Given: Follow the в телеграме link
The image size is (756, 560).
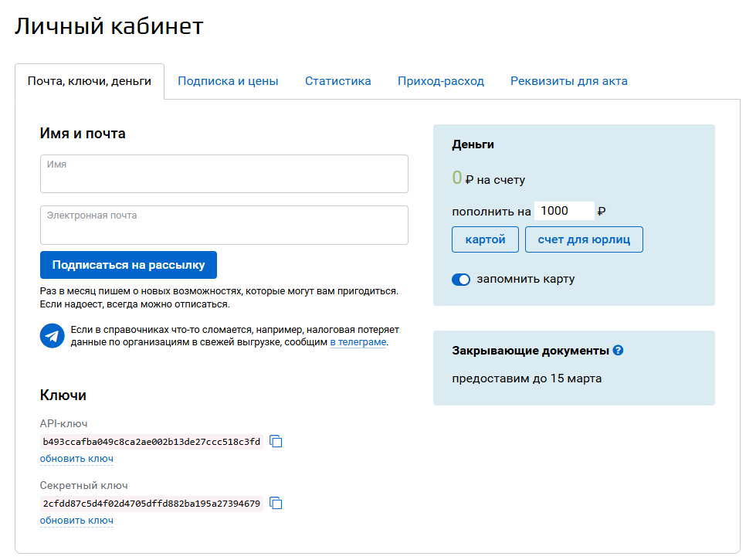Looking at the screenshot, I should [358, 342].
